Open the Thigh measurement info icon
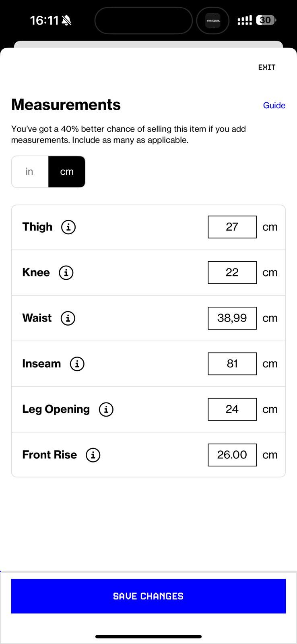Image resolution: width=297 pixels, height=644 pixels. (x=68, y=227)
